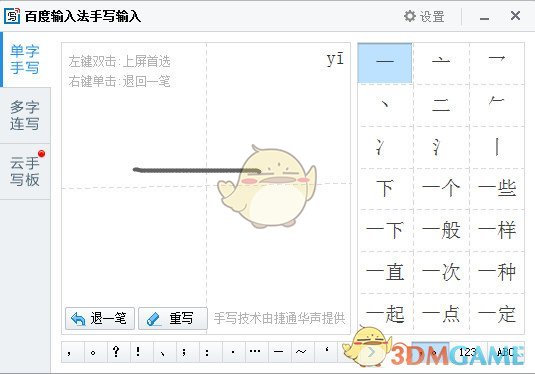Expand more punctuation with arrow chevron
Screen dimensions: 535x374
(x=371, y=352)
